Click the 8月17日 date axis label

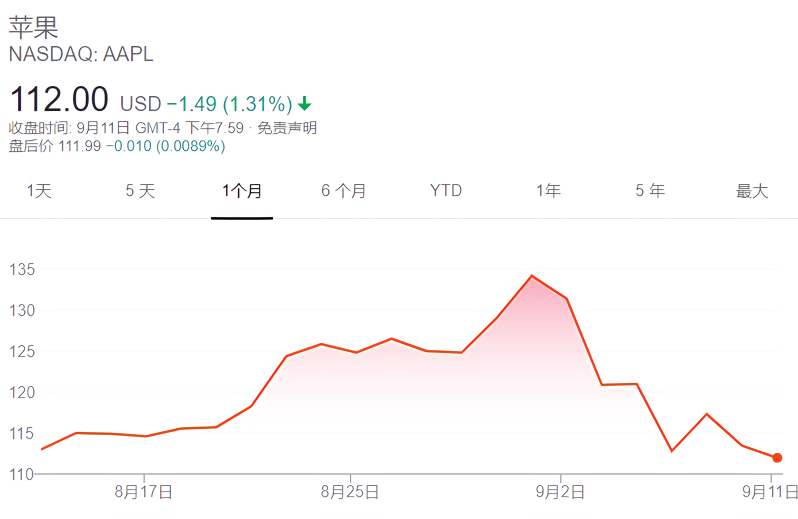coord(144,492)
